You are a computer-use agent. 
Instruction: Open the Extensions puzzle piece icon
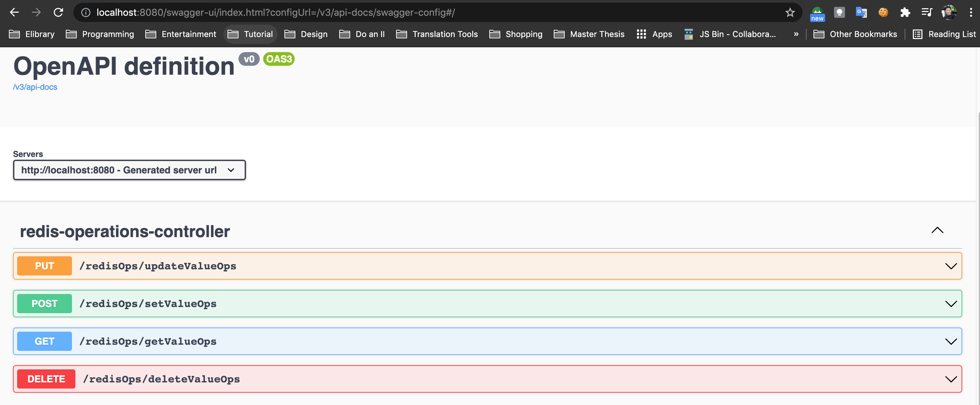905,13
